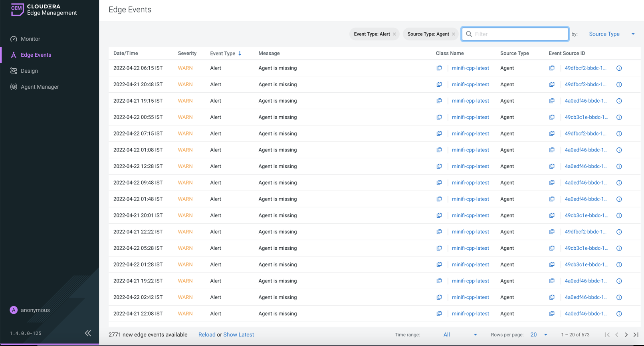Go to the Design section
Viewport: 644px width, 346px height.
coord(29,71)
